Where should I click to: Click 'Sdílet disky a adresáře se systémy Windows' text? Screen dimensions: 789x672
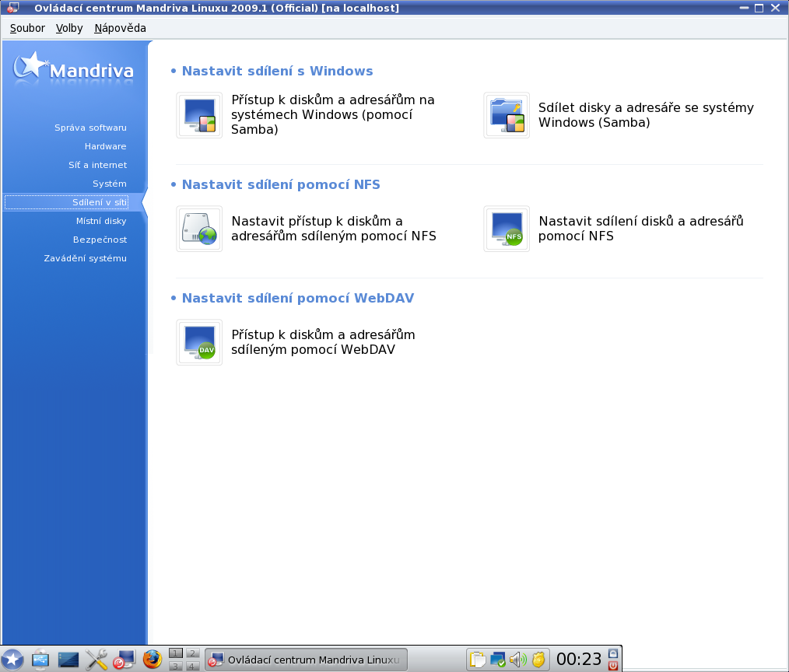(646, 114)
